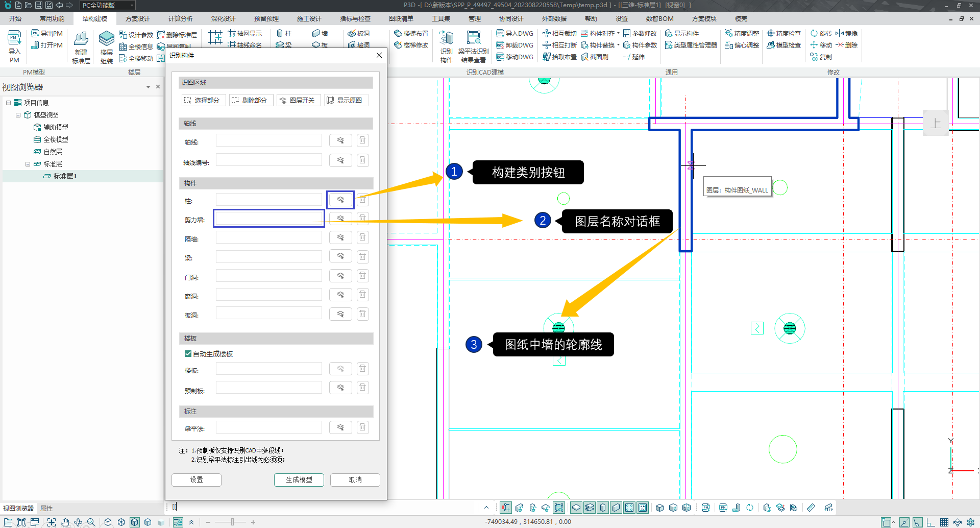This screenshot has width=980, height=528.
Task: Click the 设置 button in dialog
Action: coord(197,480)
